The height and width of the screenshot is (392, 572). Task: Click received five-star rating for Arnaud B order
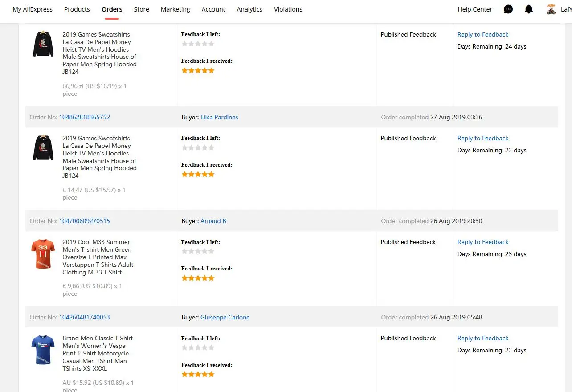[x=198, y=278]
